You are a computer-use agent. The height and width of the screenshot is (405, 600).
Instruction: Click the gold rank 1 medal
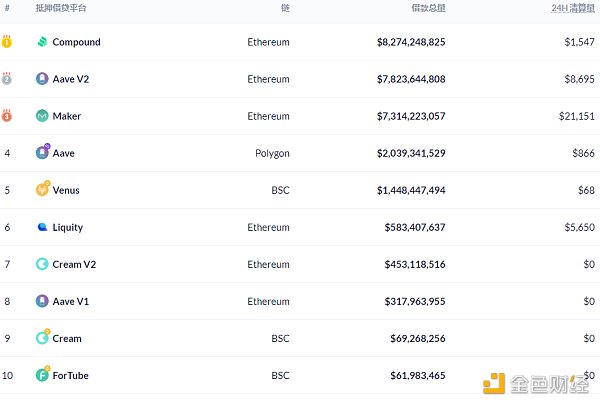7,42
